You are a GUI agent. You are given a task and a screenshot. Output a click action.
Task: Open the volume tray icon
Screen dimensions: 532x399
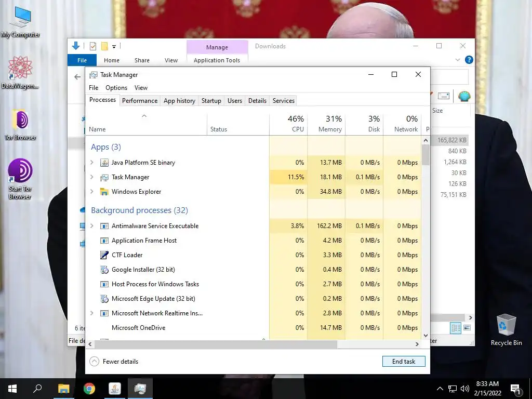[465, 389]
